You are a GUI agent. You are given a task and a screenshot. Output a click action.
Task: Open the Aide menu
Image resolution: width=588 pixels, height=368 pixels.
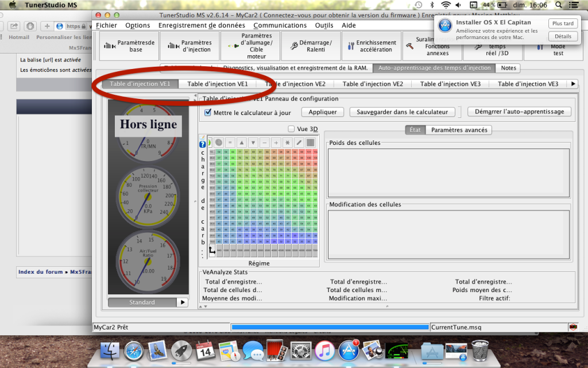pyautogui.click(x=349, y=25)
